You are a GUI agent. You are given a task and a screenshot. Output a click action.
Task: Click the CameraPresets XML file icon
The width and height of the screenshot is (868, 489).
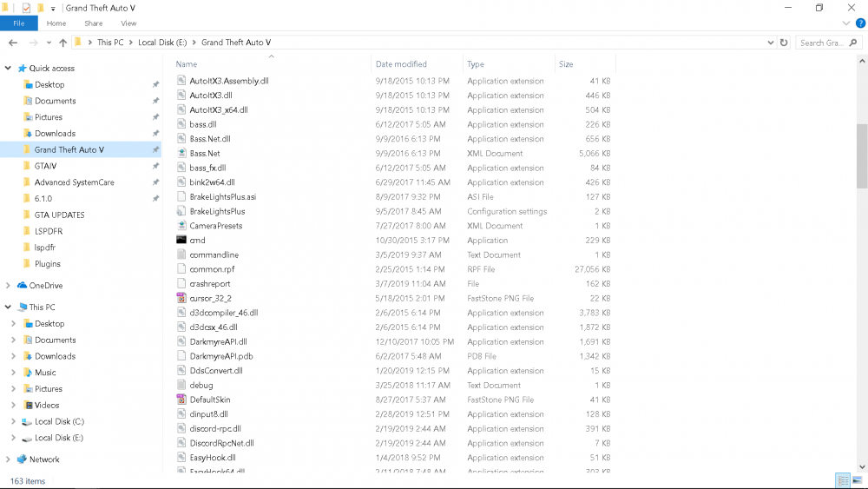[x=181, y=226]
